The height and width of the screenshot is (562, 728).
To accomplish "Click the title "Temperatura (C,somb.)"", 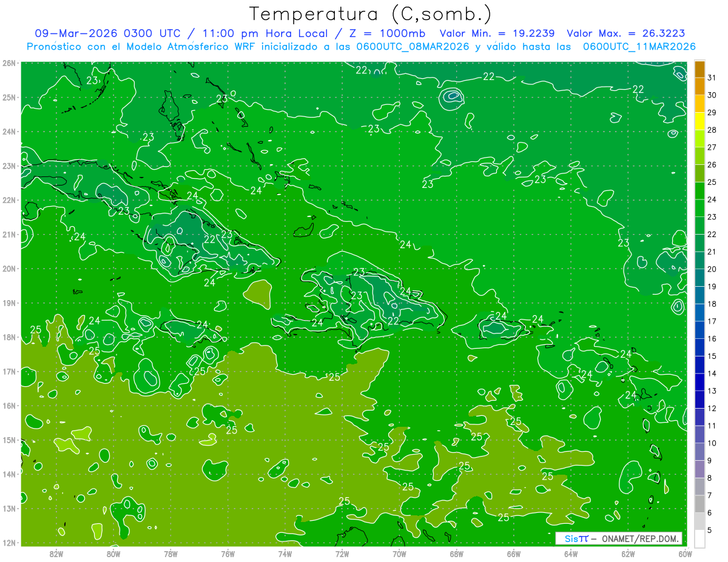I will point(371,14).
